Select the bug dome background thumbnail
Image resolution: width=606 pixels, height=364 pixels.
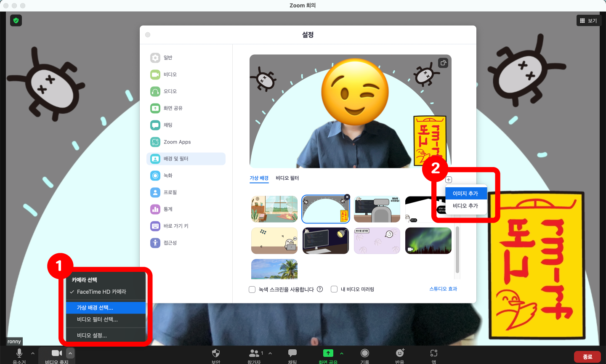tap(326, 209)
